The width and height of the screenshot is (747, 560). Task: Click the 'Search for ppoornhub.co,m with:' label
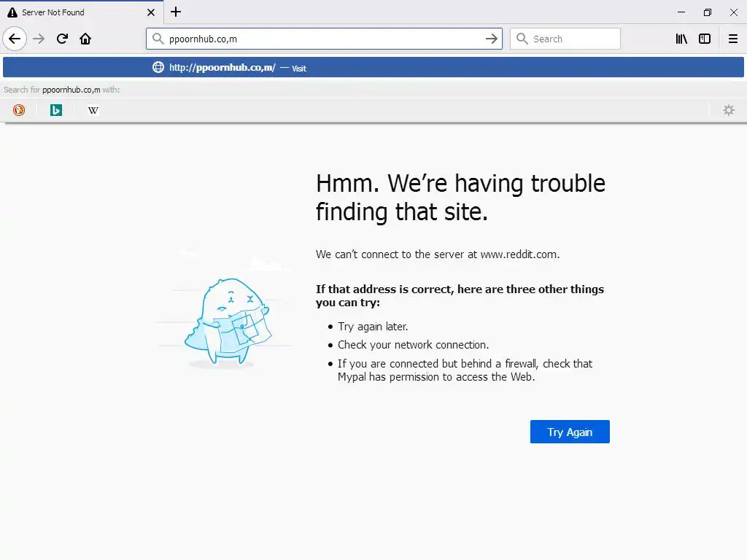[61, 90]
